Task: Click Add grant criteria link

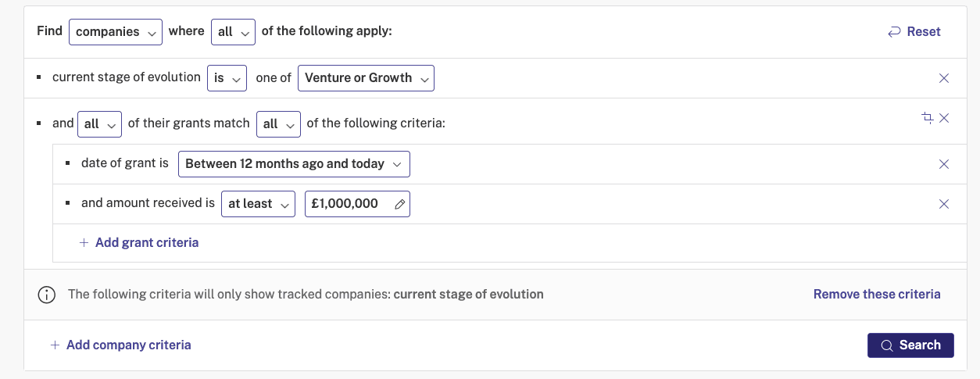Action: click(x=139, y=243)
